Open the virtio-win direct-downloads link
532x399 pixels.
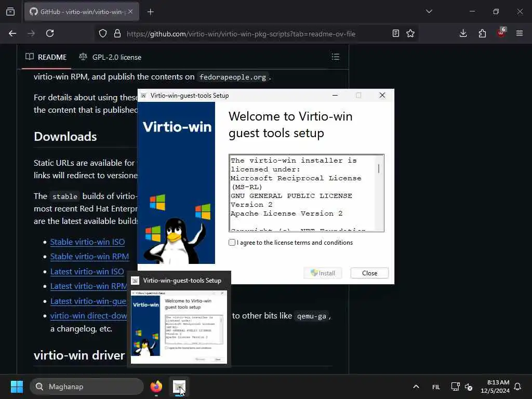coord(88,315)
